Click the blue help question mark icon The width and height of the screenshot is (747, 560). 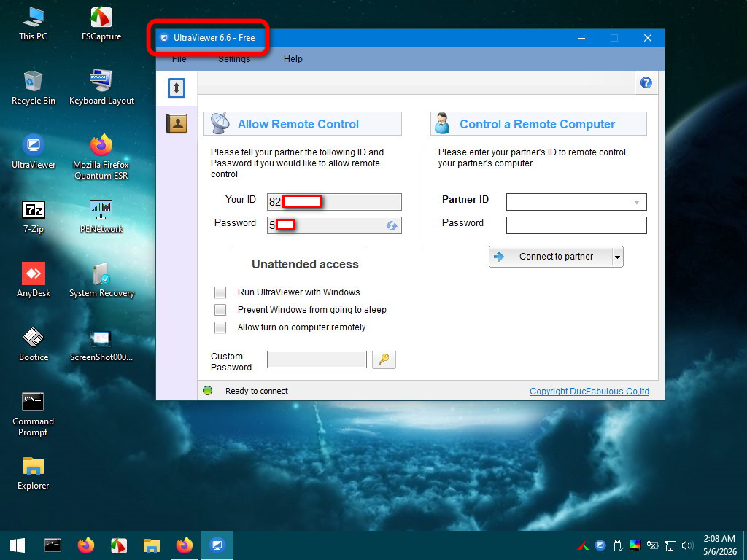(646, 83)
